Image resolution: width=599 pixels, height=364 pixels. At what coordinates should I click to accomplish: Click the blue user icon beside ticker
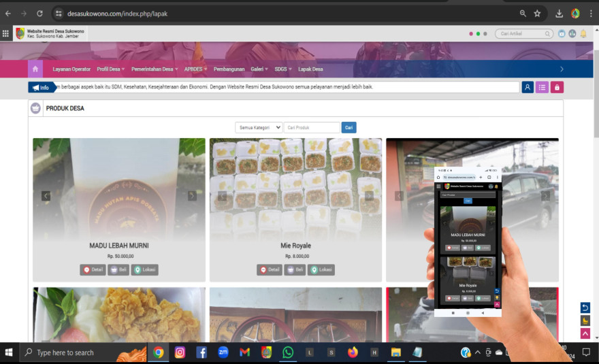(528, 87)
